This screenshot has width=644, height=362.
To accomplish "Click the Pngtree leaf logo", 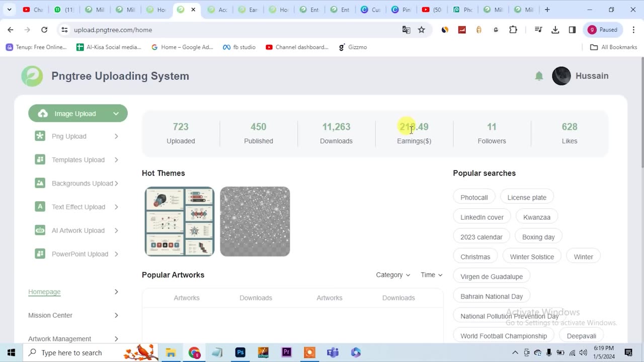I will click(32, 76).
